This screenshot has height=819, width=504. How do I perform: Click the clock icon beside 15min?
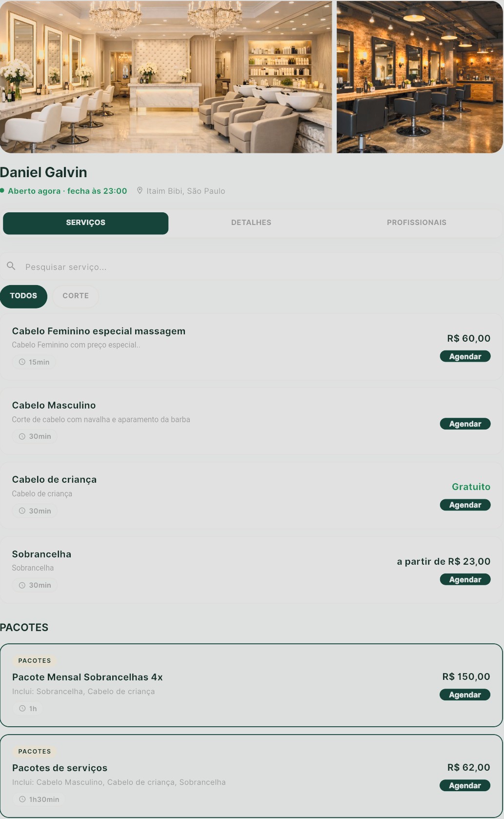(x=22, y=362)
